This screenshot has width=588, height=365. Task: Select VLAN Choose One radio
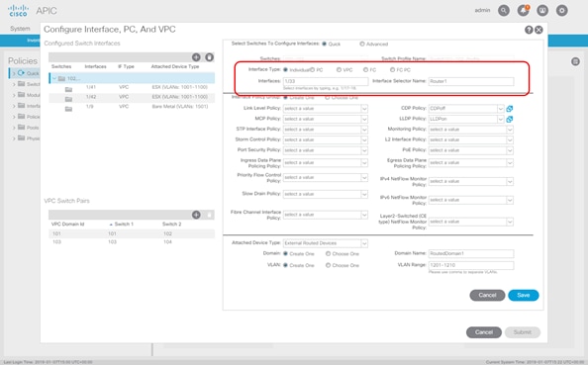(x=328, y=265)
